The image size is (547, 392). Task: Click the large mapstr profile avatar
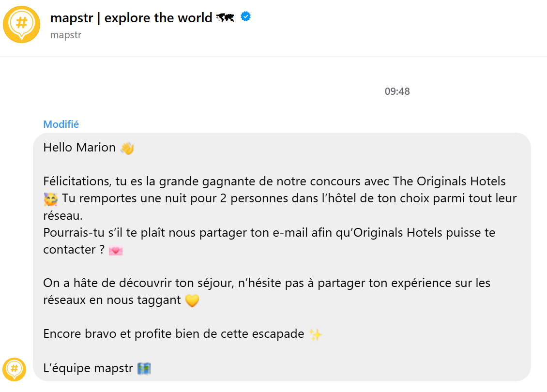coord(21,25)
